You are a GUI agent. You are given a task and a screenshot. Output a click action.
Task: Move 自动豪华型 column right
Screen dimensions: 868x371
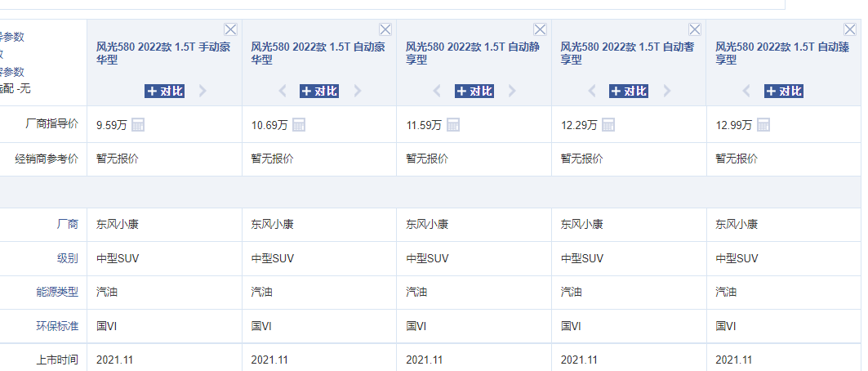point(358,91)
